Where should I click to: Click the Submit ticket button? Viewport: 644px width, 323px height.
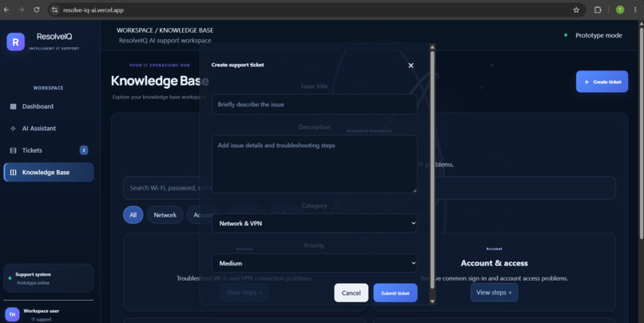pyautogui.click(x=395, y=293)
